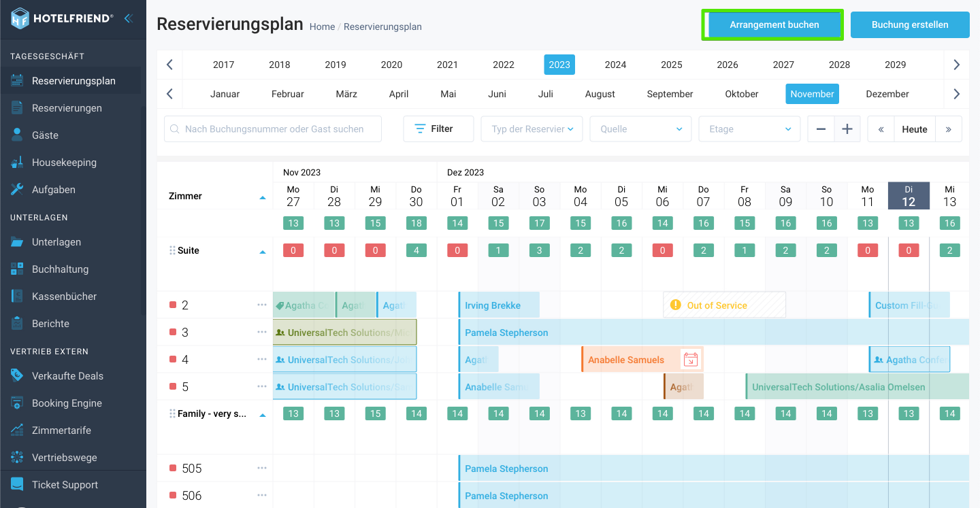Show next months with right arrow
Image resolution: width=980 pixels, height=508 pixels.
pos(956,94)
